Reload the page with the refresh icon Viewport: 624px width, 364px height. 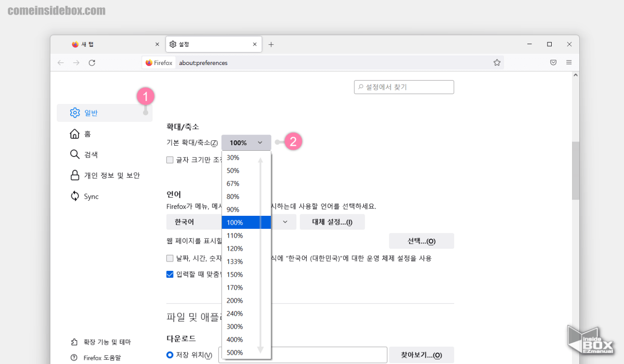pyautogui.click(x=92, y=62)
